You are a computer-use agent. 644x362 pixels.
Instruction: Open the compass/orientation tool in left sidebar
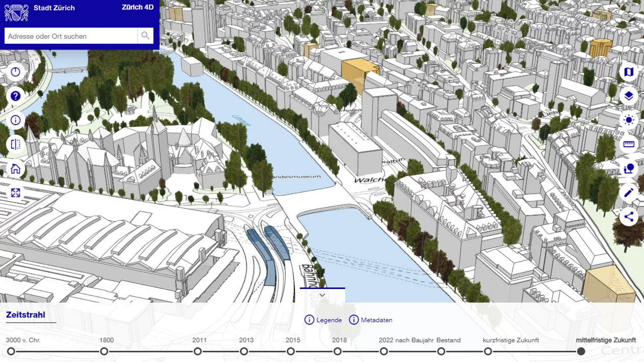click(x=15, y=72)
